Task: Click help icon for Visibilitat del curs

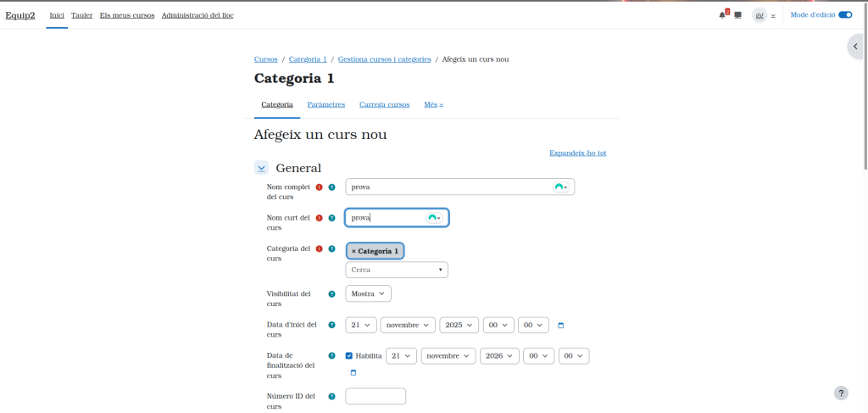Action: click(332, 294)
